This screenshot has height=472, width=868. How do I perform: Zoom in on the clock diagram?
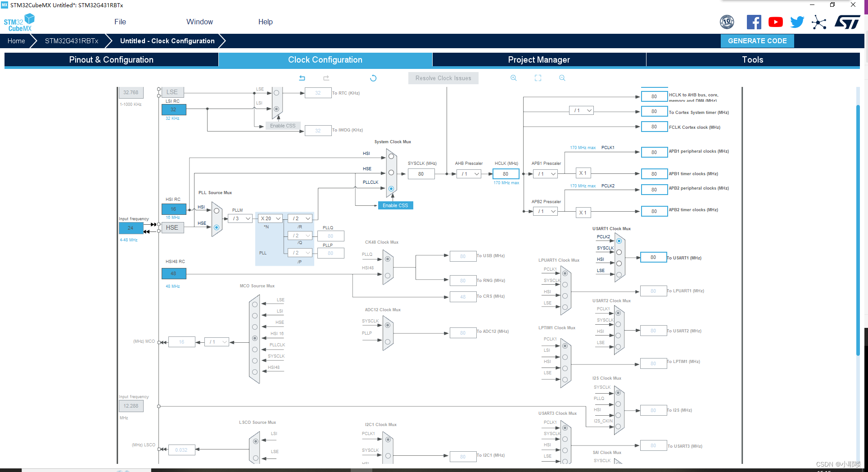click(514, 78)
